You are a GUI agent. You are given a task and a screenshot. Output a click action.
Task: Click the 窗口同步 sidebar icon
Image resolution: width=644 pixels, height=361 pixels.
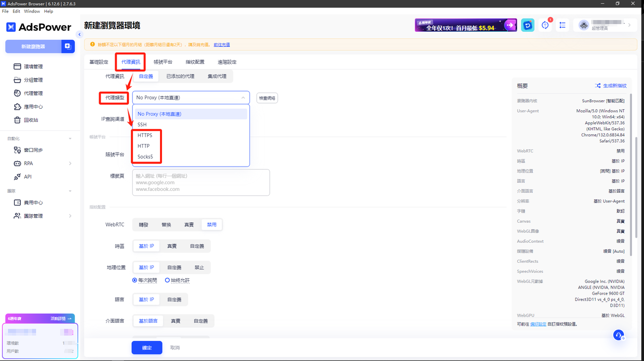tap(17, 150)
